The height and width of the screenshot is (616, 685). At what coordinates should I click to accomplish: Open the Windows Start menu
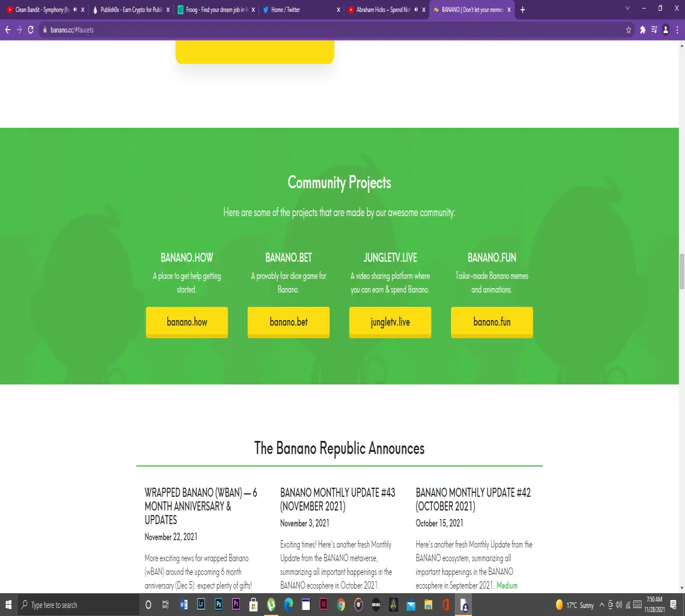(x=9, y=605)
